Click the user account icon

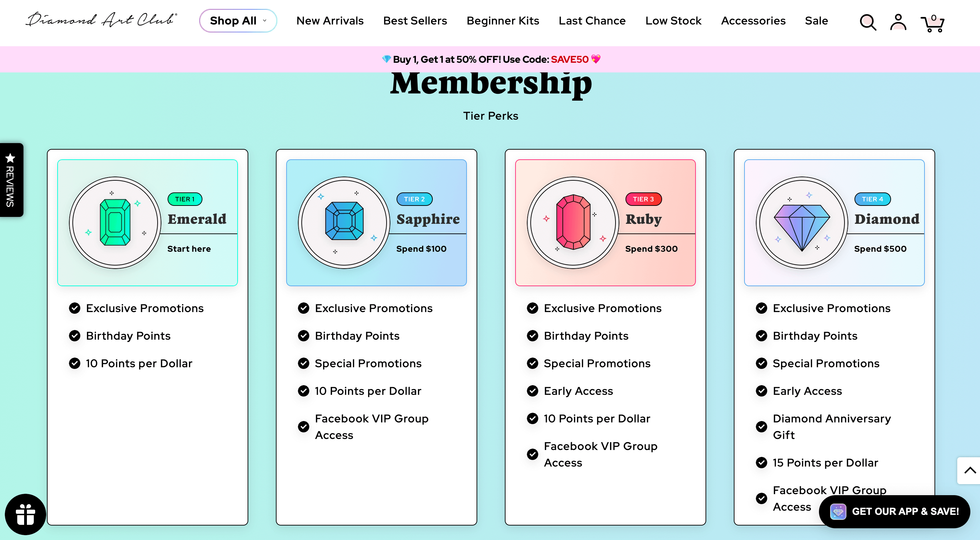899,21
